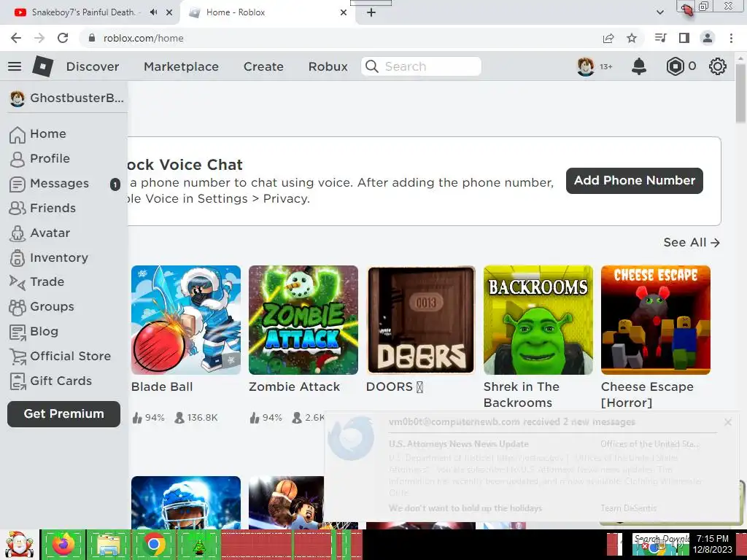Open Official Store in the sidebar
This screenshot has width=747, height=560.
61,356
